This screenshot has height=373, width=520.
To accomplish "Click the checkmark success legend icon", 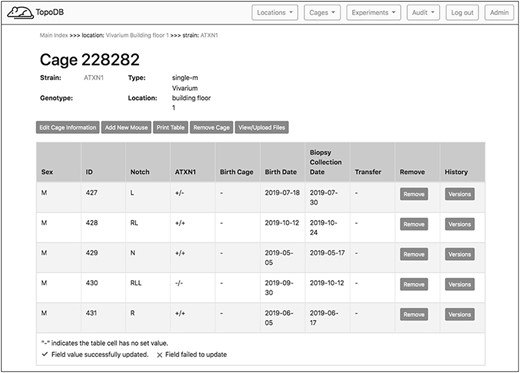I will [x=45, y=354].
